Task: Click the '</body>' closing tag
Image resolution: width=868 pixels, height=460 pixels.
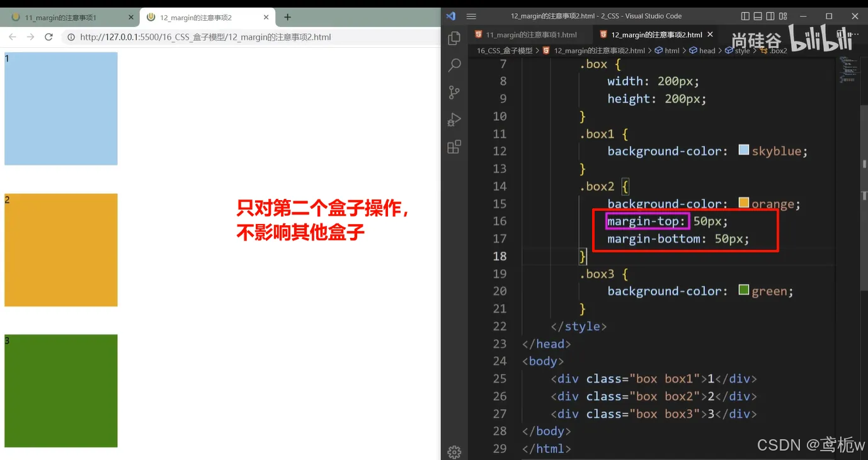Action: [x=546, y=431]
